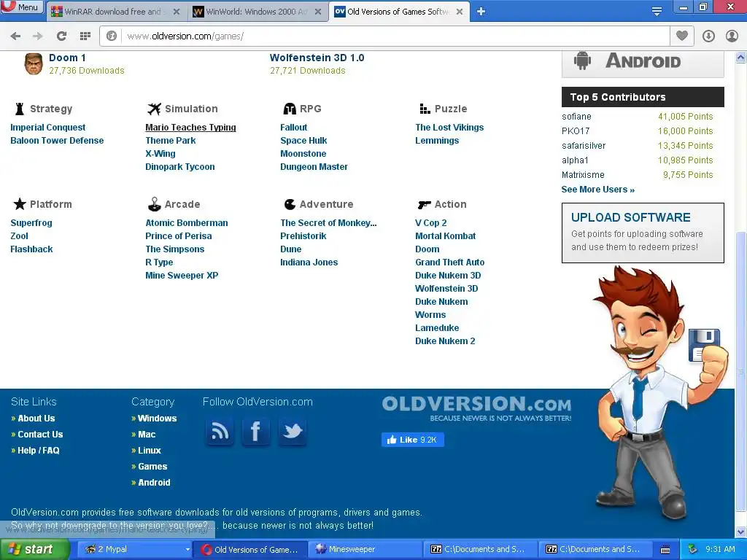747x560 pixels.
Task: Switch to the WinWorld Windows 2000 tab
Action: [256, 12]
